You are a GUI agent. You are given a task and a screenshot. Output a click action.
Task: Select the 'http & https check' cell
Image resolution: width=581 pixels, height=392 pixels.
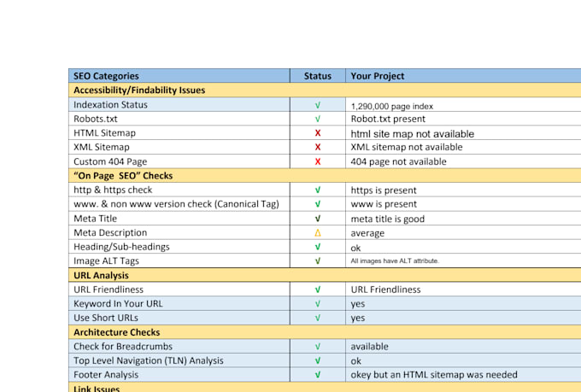pyautogui.click(x=179, y=190)
